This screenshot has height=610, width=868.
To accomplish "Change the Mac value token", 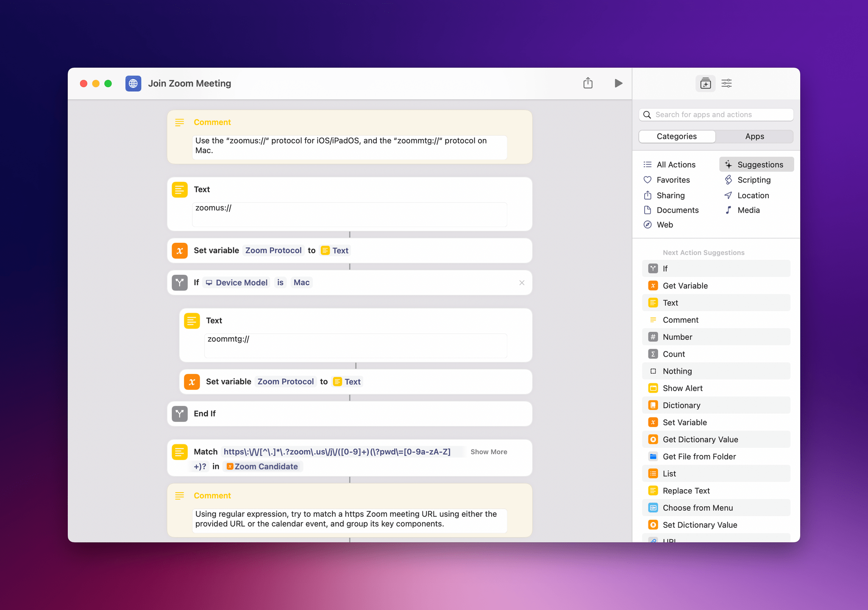I will 301,283.
